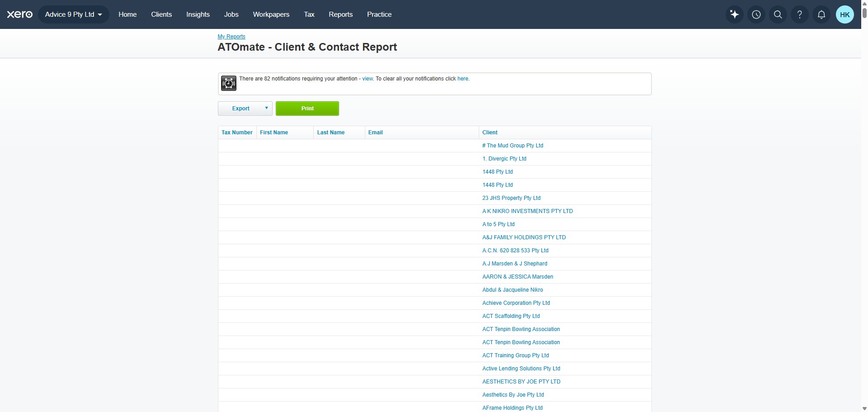This screenshot has height=412, width=868.
Task: Open client '# The Mud Group Pty Ltd'
Action: (x=513, y=146)
